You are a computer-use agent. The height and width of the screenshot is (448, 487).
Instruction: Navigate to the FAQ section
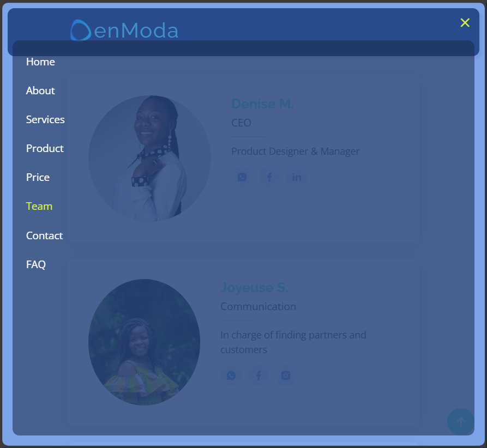(35, 264)
